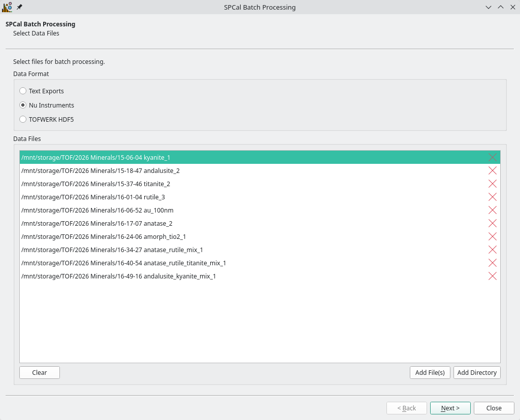Select the 16-34-27 anatase_rutile_mix_1 row
Viewport: 520px width, 420px height.
[259, 250]
